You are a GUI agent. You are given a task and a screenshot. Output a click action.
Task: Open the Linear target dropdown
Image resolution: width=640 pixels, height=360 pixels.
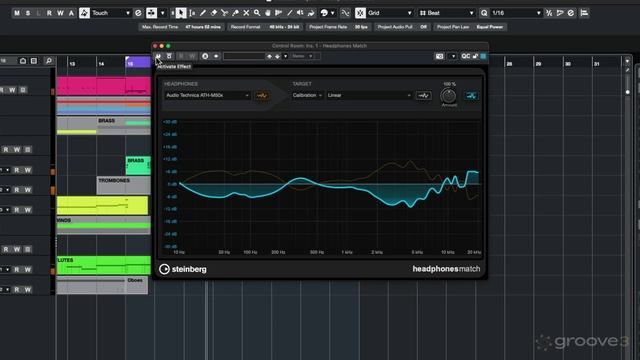(x=369, y=96)
